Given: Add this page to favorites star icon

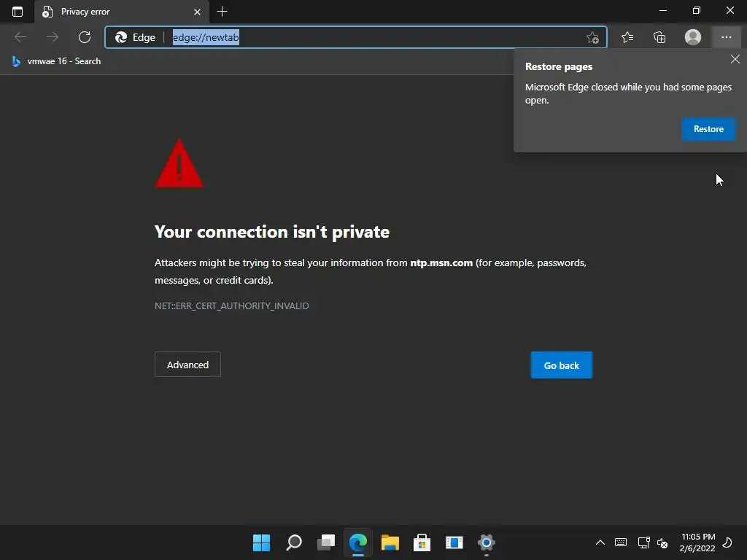Looking at the screenshot, I should tap(592, 37).
